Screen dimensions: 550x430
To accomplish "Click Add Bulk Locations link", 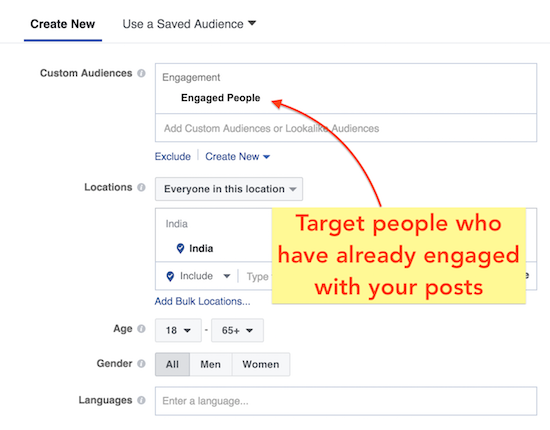I will point(202,301).
